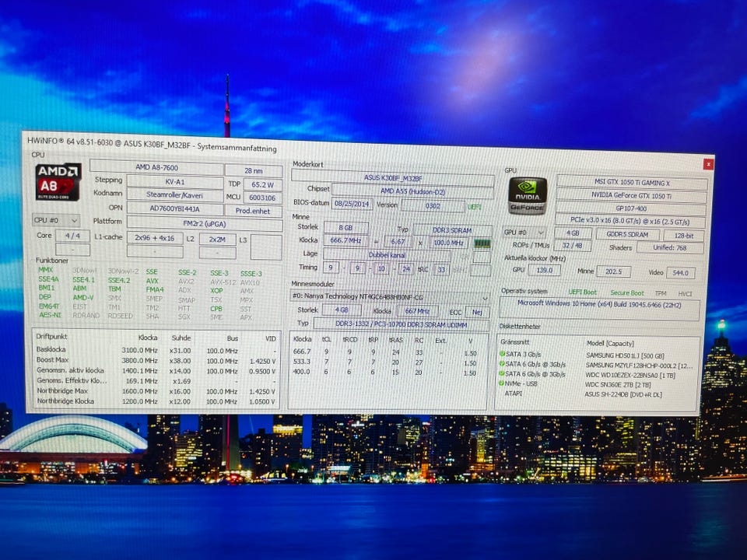Viewport: 747px width, 560px height.
Task: Click the AMD-V feature label
Action: click(x=83, y=298)
